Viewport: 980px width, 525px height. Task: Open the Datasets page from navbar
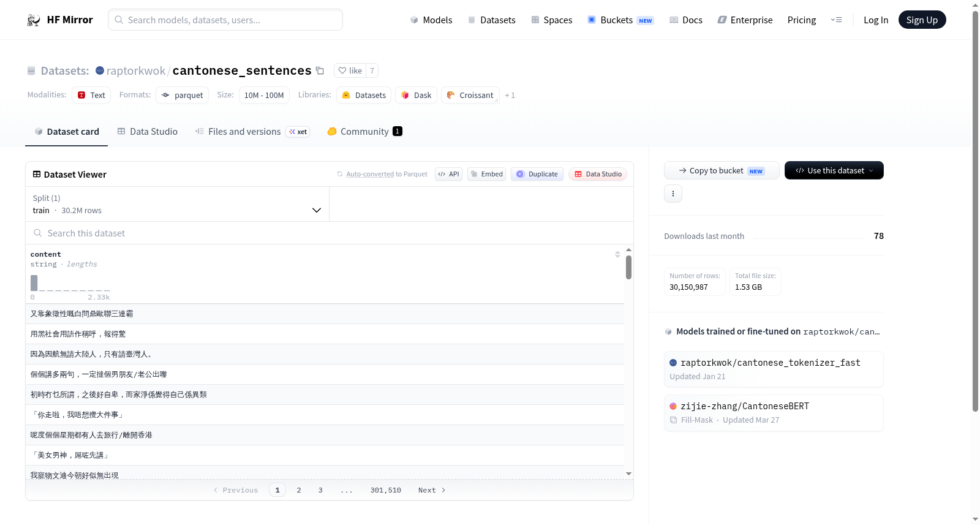tap(491, 20)
